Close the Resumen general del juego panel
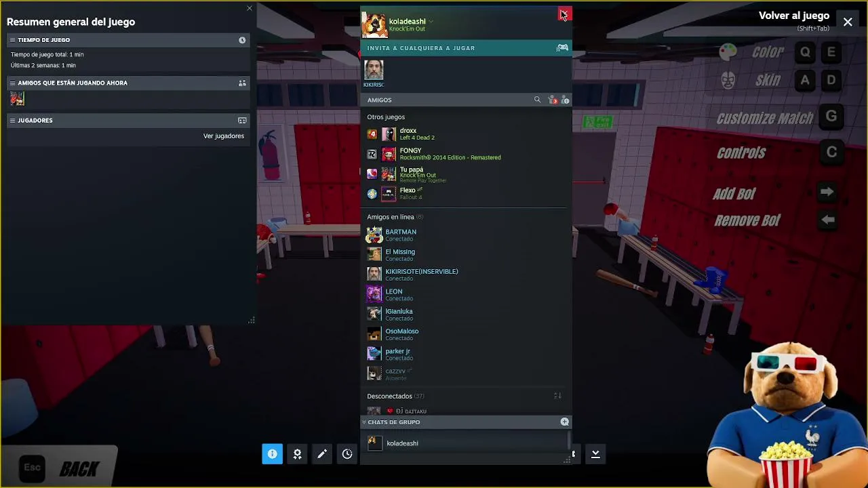 click(250, 8)
